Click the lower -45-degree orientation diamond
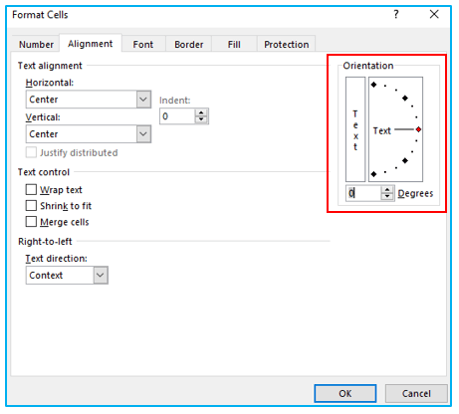Image resolution: width=459 pixels, height=414 pixels. point(405,161)
